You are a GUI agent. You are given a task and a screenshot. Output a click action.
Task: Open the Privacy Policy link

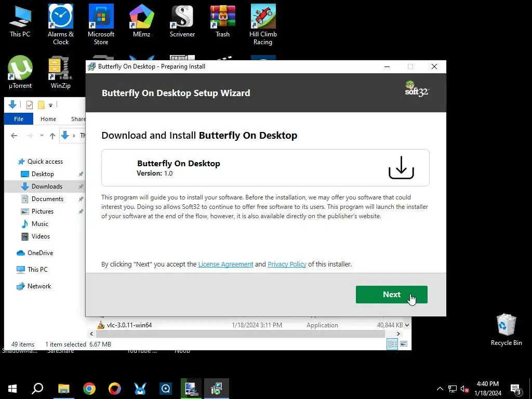[287, 264]
